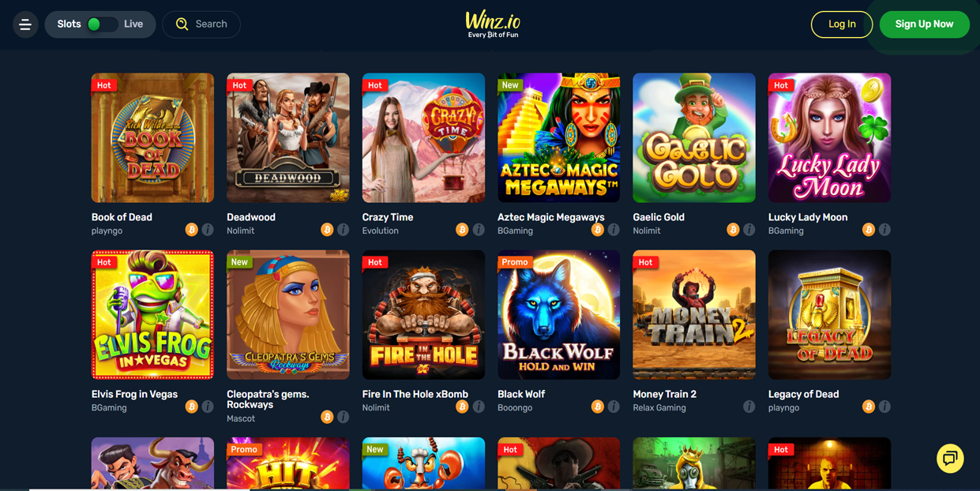980x491 pixels.
Task: Open the hamburger menu
Action: point(25,24)
